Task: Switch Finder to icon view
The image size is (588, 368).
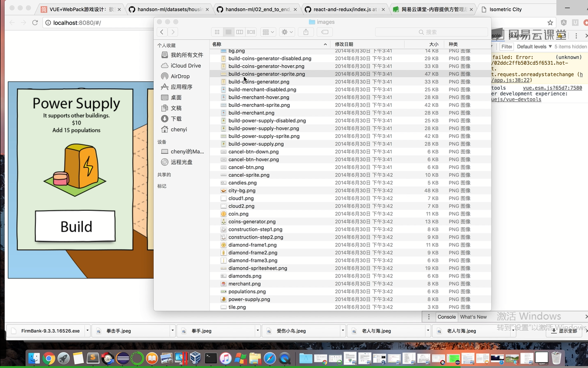Action: (x=217, y=32)
